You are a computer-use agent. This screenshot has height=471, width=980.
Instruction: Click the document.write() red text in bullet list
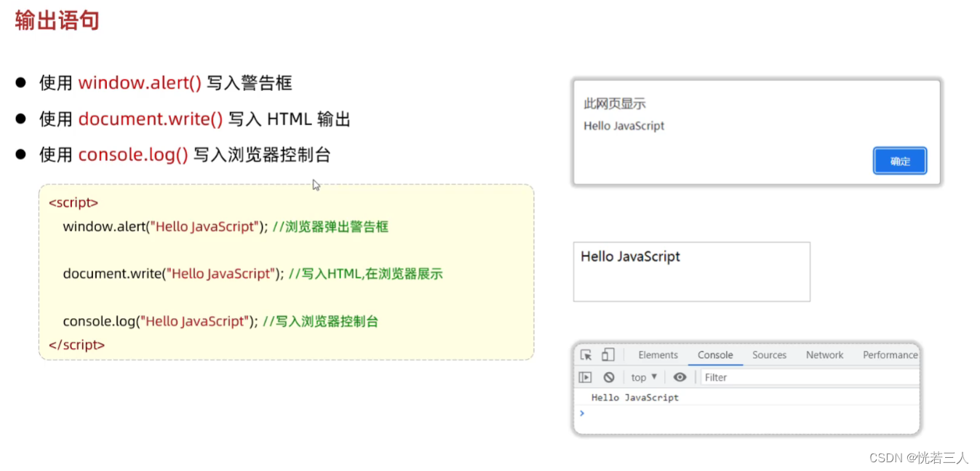pyautogui.click(x=151, y=119)
